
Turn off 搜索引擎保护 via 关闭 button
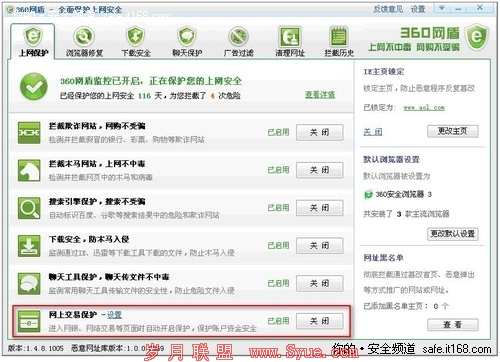(319, 208)
